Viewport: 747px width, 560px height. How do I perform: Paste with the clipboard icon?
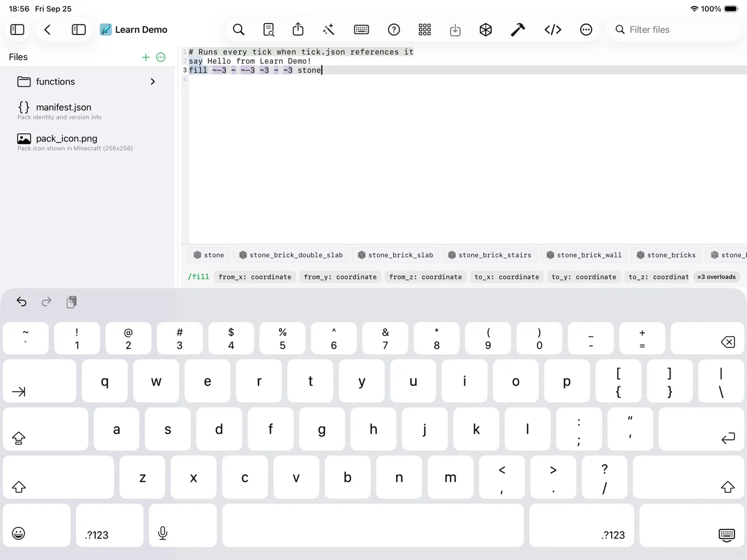click(71, 302)
